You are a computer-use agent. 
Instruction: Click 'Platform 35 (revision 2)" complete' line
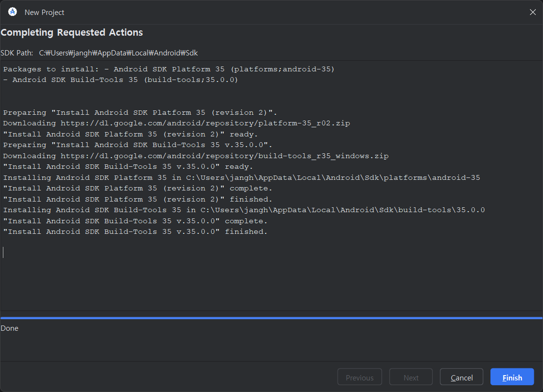(138, 189)
